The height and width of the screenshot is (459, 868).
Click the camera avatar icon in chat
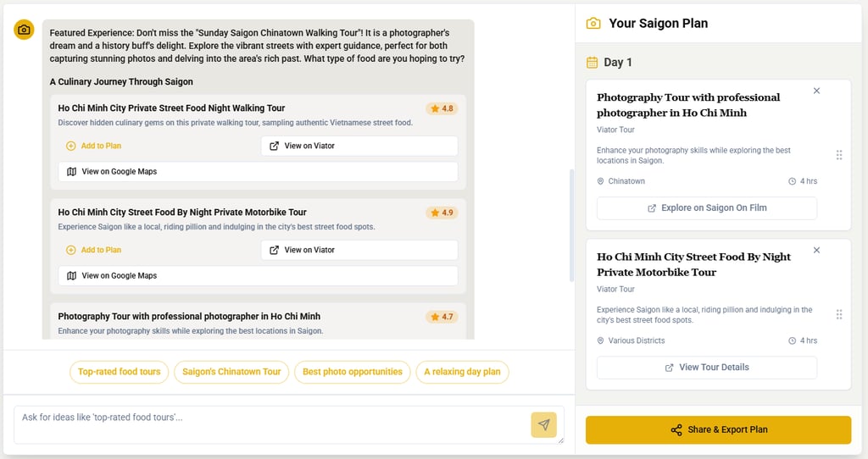[x=24, y=30]
